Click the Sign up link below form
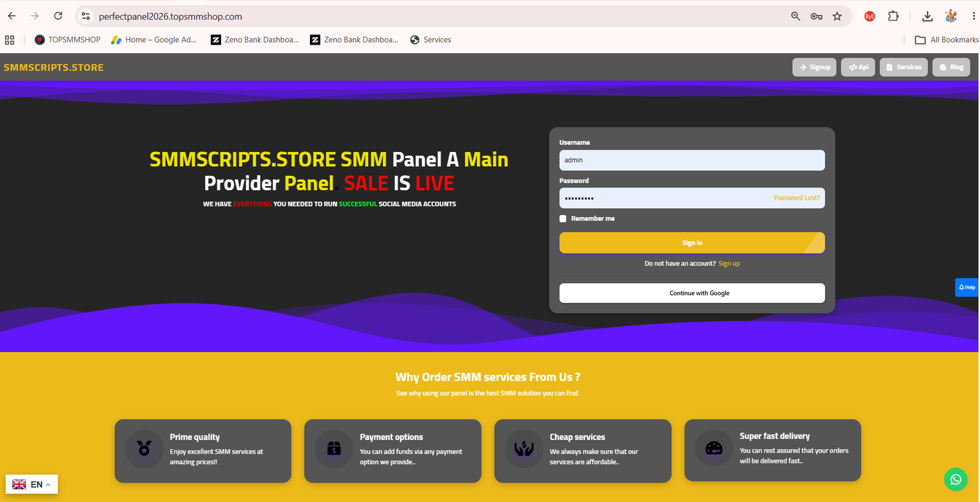Viewport: 980px width, 502px height. pyautogui.click(x=729, y=264)
